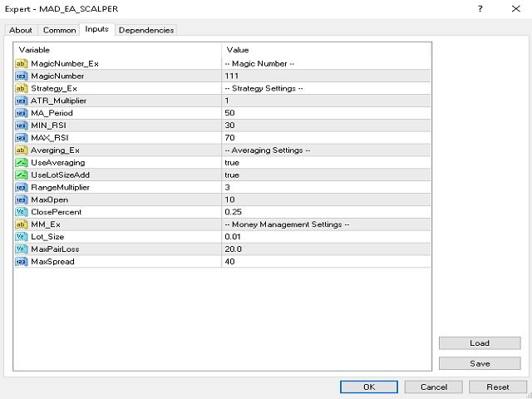Viewport: 532px width, 399px height.
Task: Select the Inputs tab
Action: coord(97,29)
